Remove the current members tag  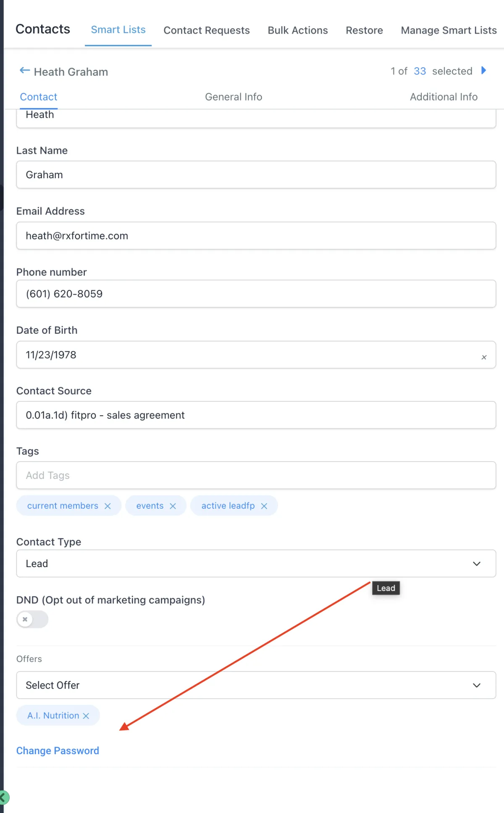pyautogui.click(x=108, y=506)
